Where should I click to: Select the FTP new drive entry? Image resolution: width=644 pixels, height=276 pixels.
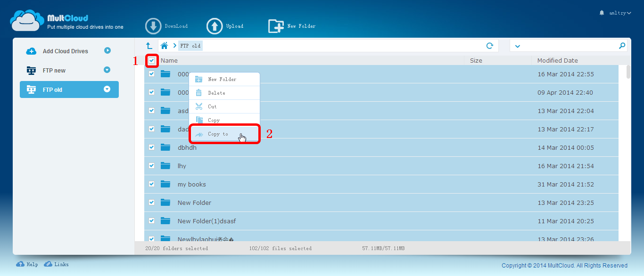(x=69, y=70)
